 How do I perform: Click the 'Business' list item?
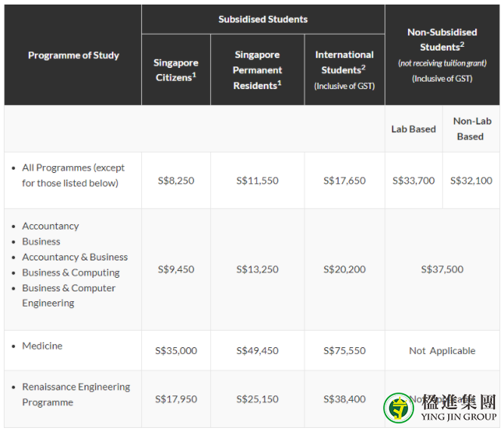point(41,242)
